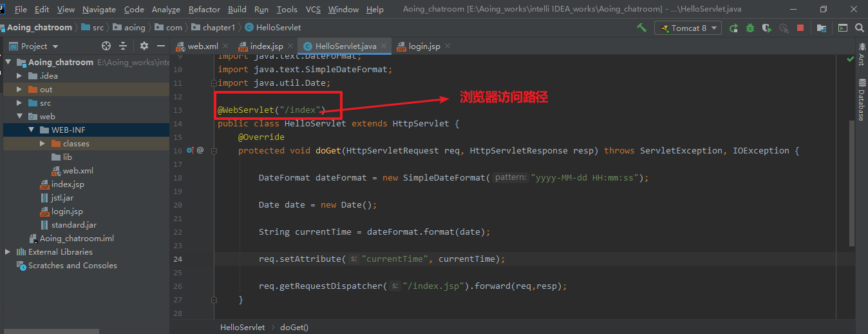Screen dimensions: 868x334
Task: Expand External Libraries node
Action: 8,252
